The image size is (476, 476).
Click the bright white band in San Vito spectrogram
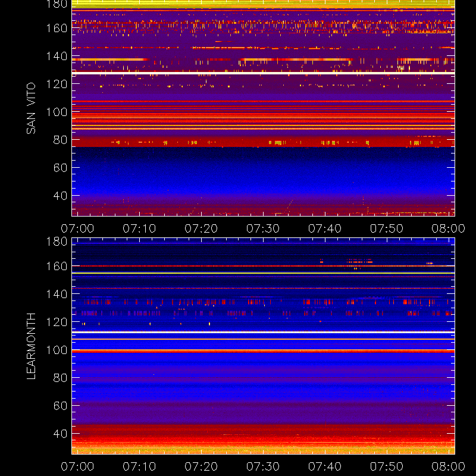(x=263, y=73)
